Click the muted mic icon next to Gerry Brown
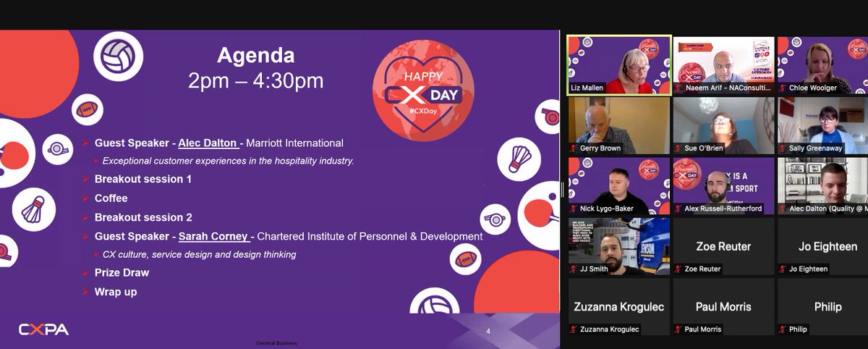Viewport: 868px width, 349px height. 574,148
